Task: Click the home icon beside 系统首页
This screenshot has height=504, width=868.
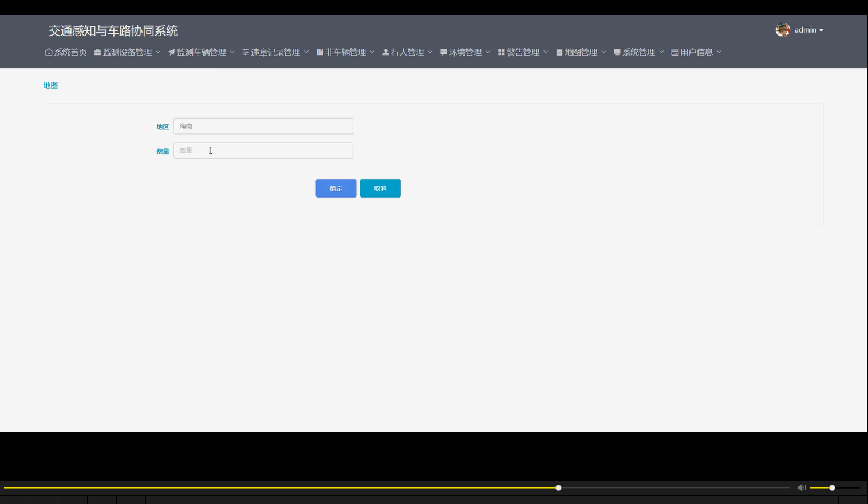Action: (x=48, y=52)
